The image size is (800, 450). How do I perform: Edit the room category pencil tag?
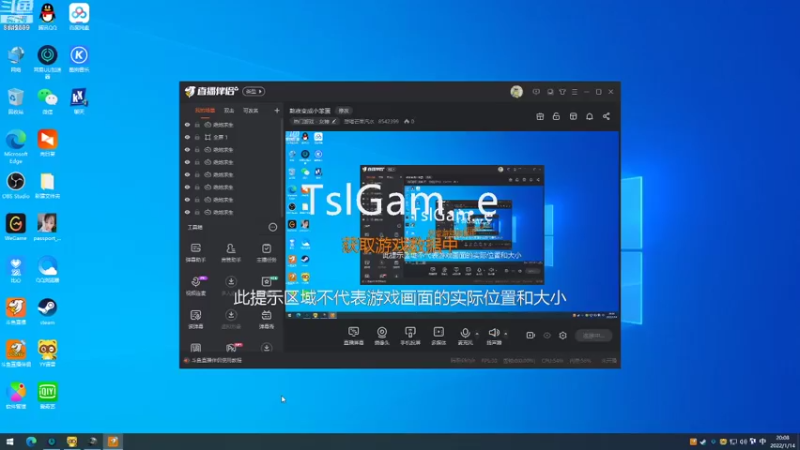pyautogui.click(x=314, y=121)
